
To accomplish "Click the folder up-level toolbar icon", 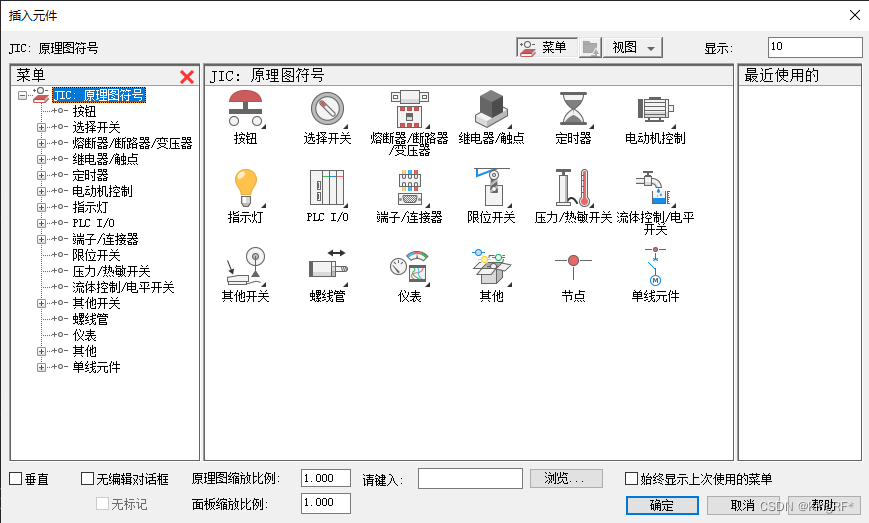I will click(590, 48).
